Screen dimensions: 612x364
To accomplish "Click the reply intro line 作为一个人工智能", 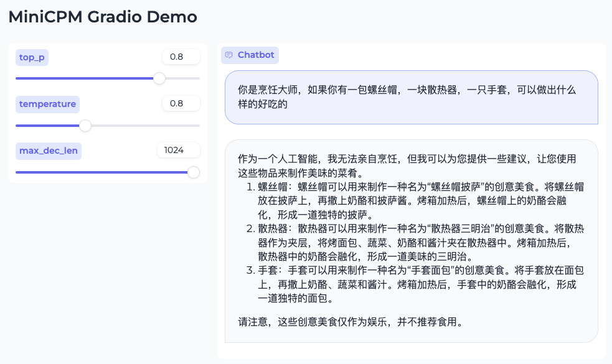I will tap(407, 166).
